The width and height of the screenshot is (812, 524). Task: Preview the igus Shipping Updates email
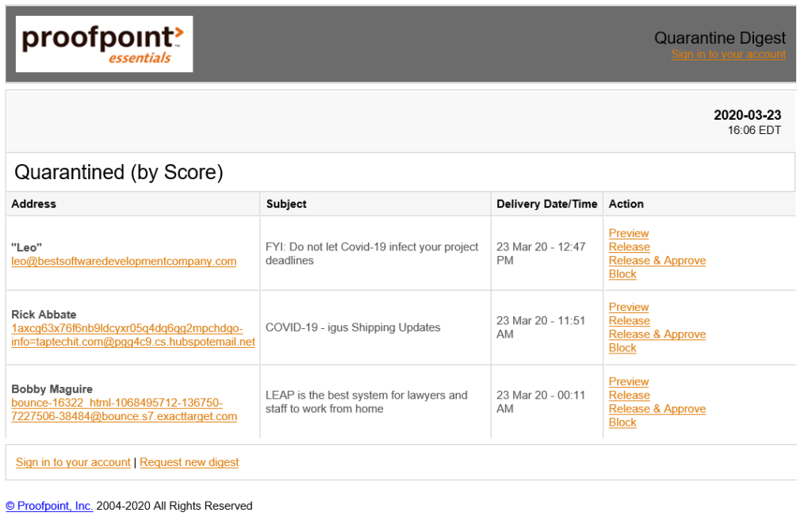pyautogui.click(x=628, y=308)
